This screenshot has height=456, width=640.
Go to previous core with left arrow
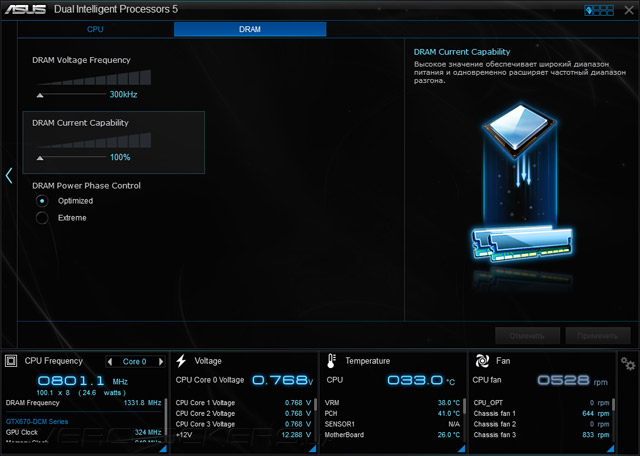[x=110, y=361]
